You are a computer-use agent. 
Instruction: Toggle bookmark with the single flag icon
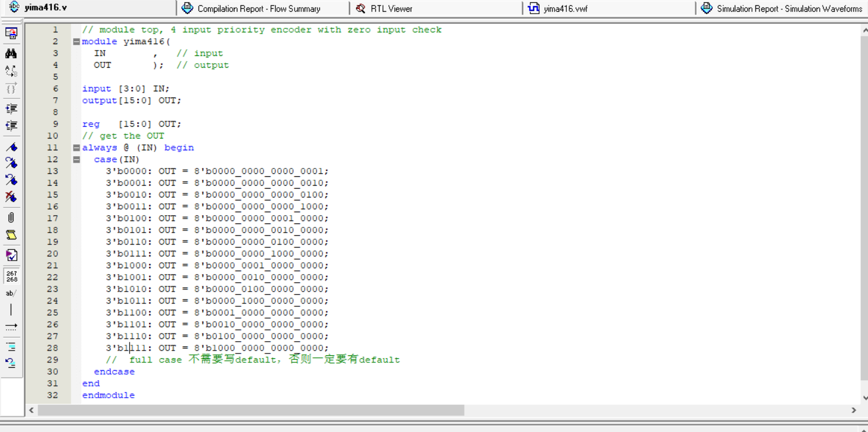(x=11, y=147)
